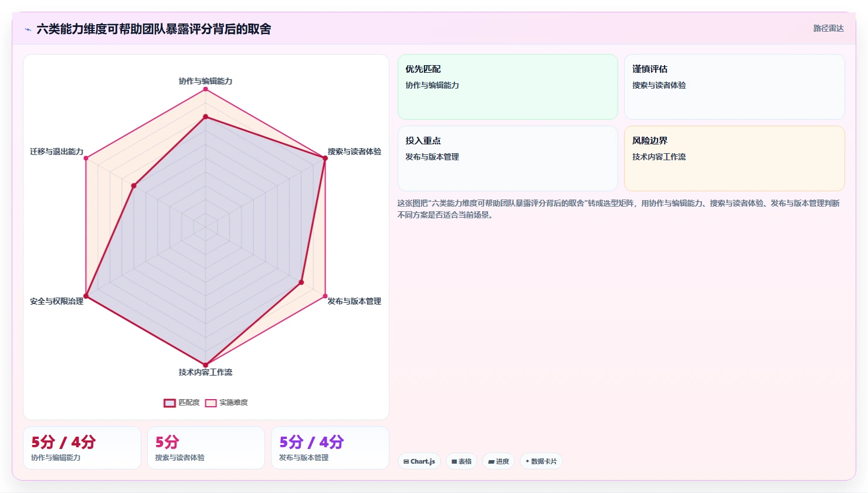
Task: Click the description paragraph starting with 这张图把
Action: (619, 209)
